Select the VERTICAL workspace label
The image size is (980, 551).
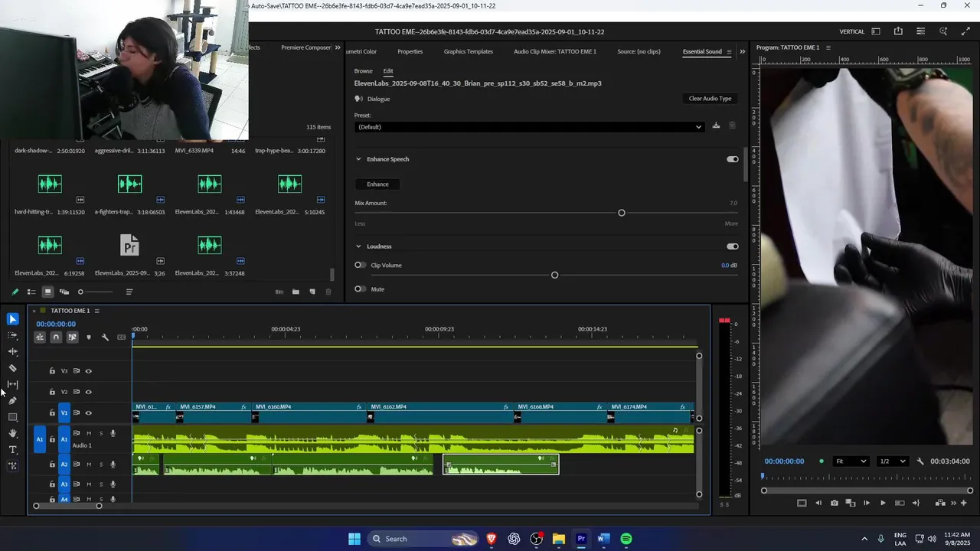[x=852, y=31]
